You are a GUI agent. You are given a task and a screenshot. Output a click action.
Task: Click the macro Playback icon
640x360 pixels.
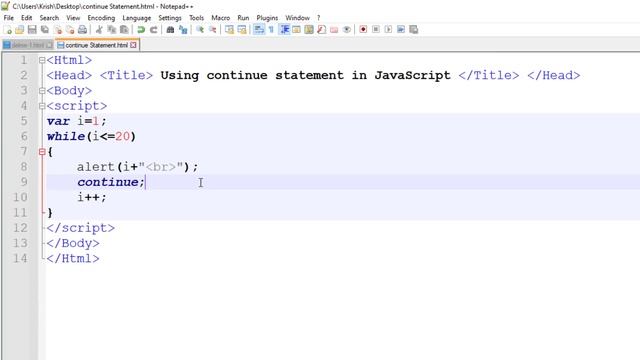(x=389, y=30)
